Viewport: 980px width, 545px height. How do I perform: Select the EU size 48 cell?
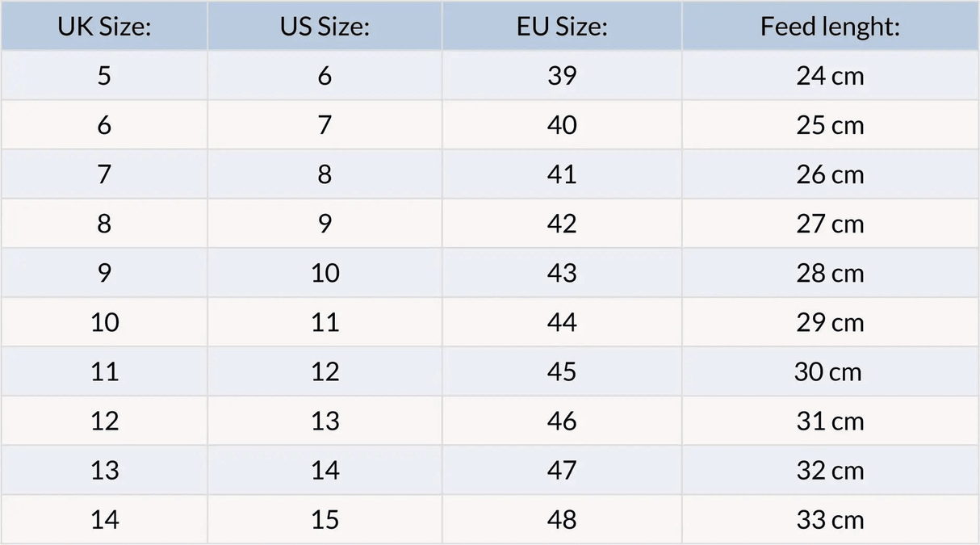562,519
